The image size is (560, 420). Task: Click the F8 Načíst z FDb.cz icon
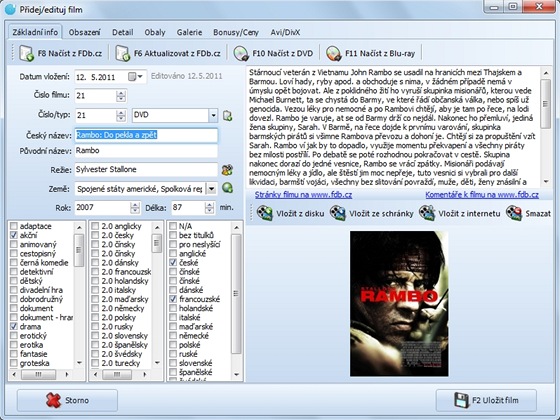(26, 53)
